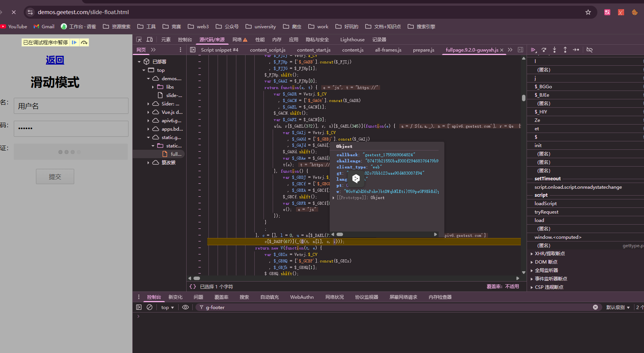Step into next function call
The width and height of the screenshot is (644, 353).
point(555,50)
